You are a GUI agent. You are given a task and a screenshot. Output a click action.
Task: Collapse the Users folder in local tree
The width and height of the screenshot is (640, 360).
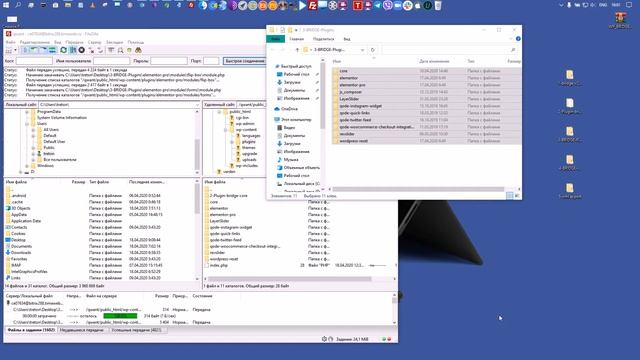pyautogui.click(x=27, y=124)
